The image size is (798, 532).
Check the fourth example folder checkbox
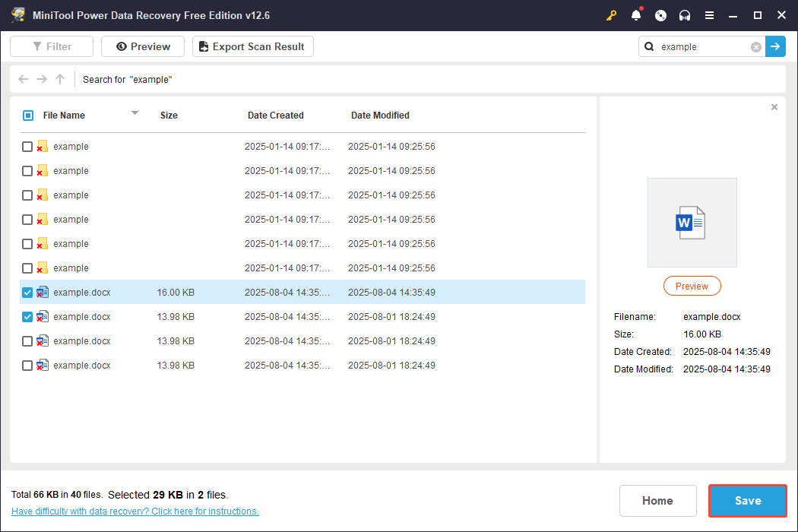tap(27, 220)
